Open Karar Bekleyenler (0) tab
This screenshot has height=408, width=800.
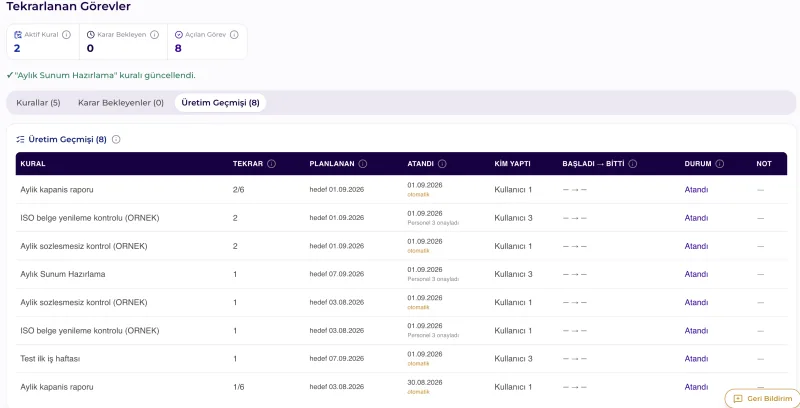(x=121, y=103)
